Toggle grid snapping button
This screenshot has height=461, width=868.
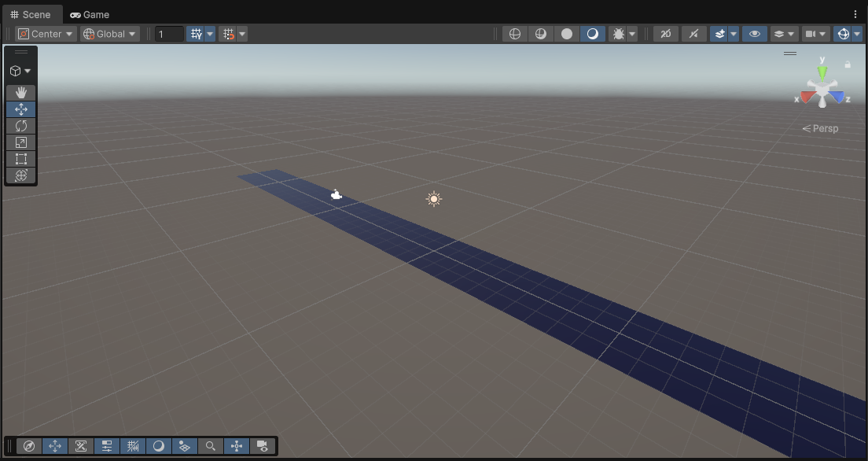pos(197,34)
